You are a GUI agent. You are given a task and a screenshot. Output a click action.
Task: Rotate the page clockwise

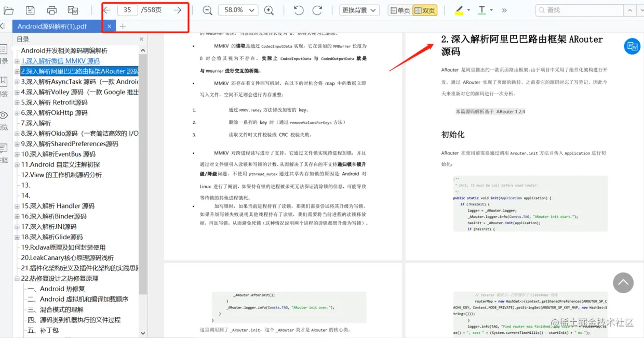point(317,10)
